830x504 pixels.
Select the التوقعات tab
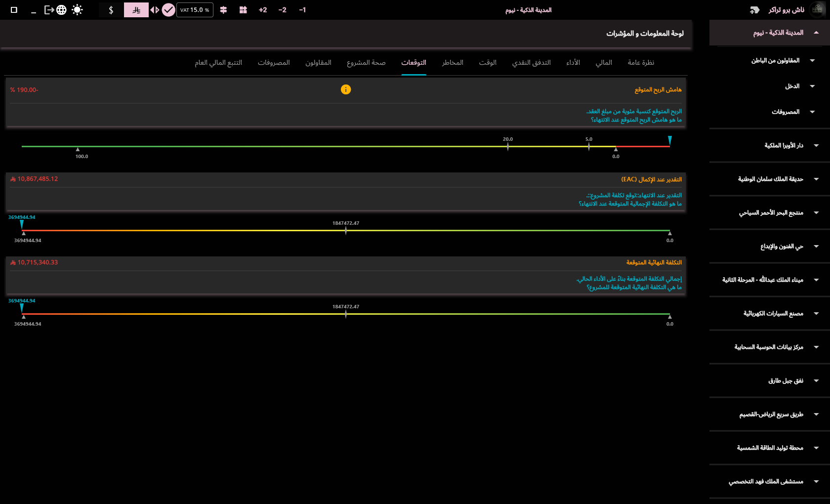[414, 63]
